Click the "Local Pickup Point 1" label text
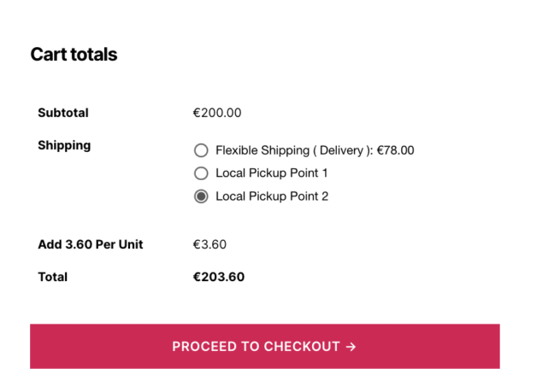 [272, 173]
